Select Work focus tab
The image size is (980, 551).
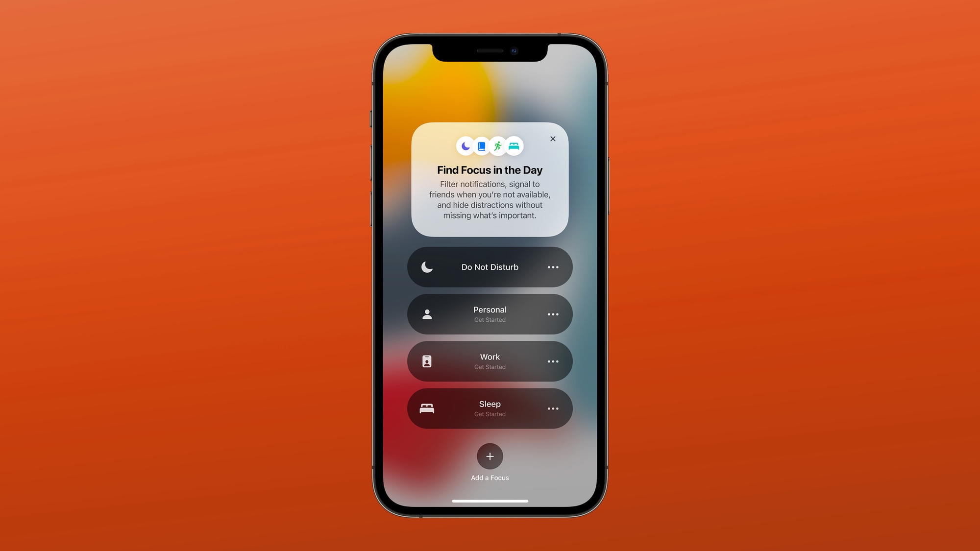coord(490,361)
